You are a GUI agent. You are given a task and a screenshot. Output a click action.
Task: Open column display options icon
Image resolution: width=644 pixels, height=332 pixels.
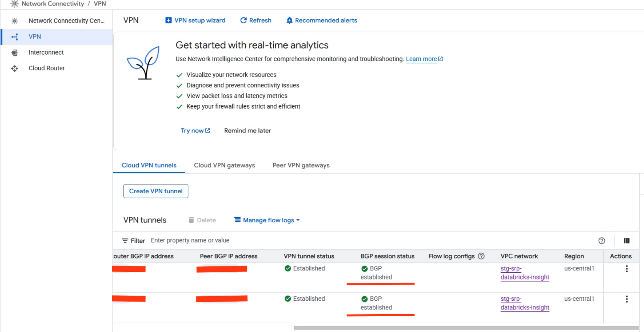(627, 241)
